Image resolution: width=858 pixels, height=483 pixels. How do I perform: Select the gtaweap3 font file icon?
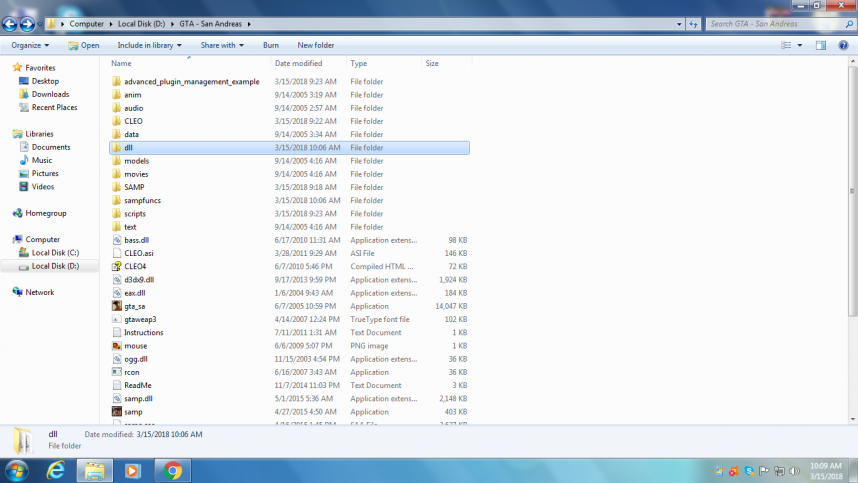point(117,319)
